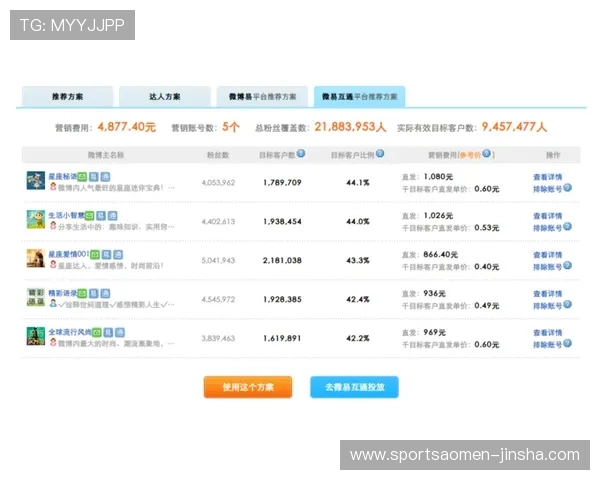Screen dimensions: 600x480
Task: Click green message badge after 生活小智慧
Action: tap(89, 216)
